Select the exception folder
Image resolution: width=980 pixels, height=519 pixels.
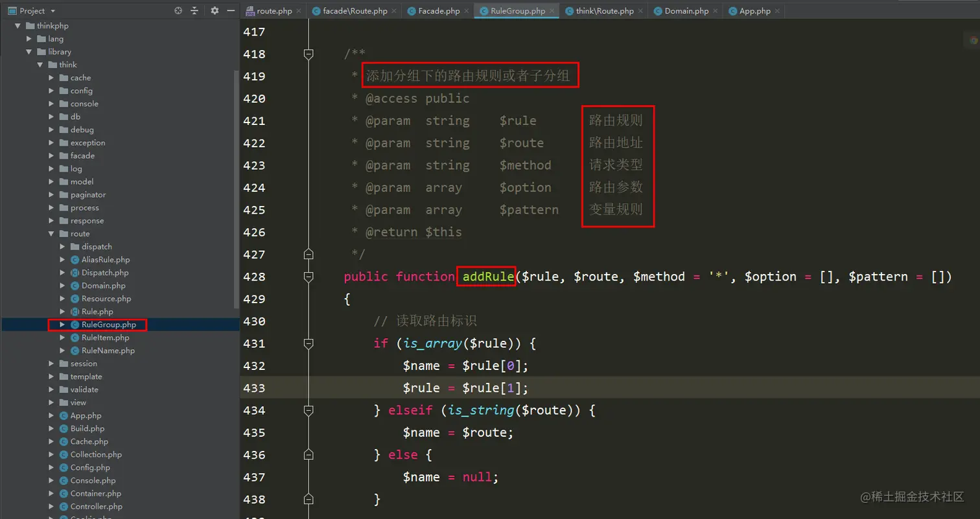point(87,143)
